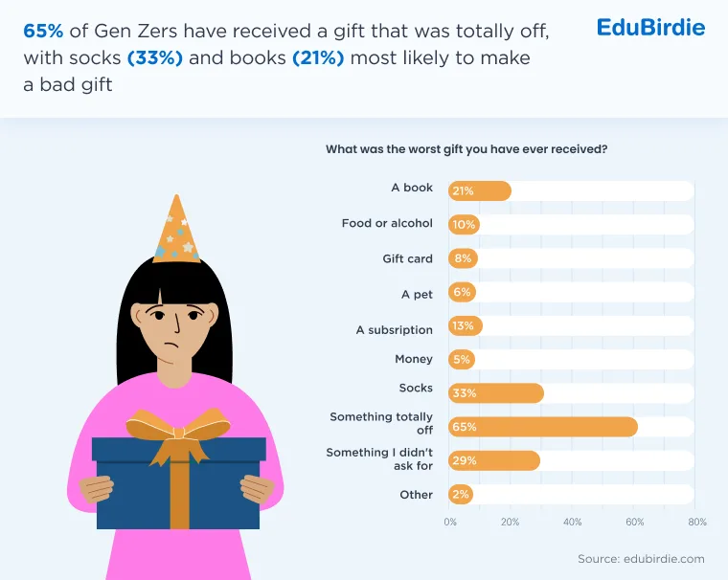
Task: Click the 21% 'A book' bar
Action: [x=480, y=190]
